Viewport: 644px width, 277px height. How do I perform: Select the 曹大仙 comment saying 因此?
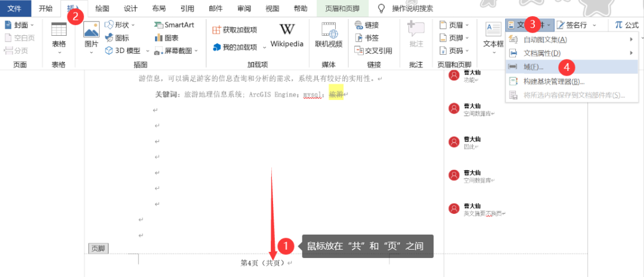click(x=472, y=142)
